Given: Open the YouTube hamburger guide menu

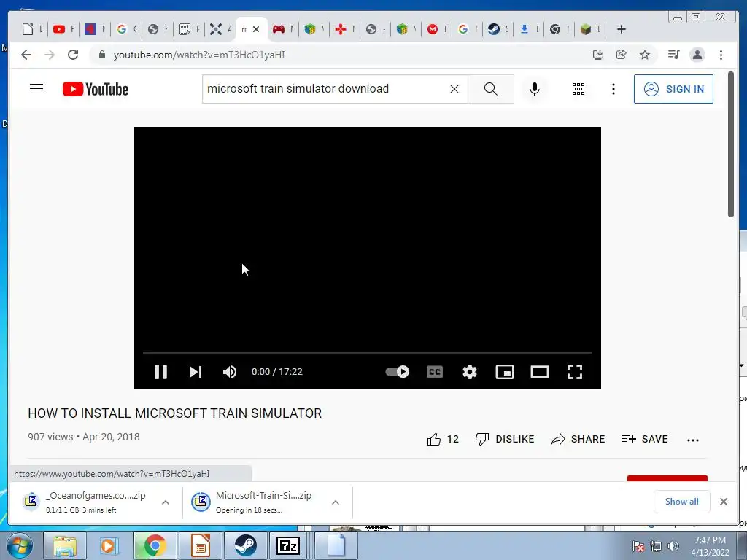Looking at the screenshot, I should tap(36, 88).
